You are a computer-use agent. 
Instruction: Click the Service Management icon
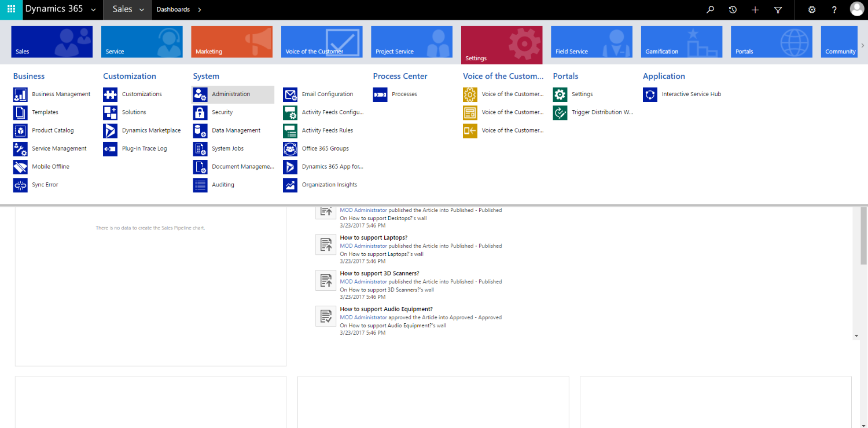20,149
